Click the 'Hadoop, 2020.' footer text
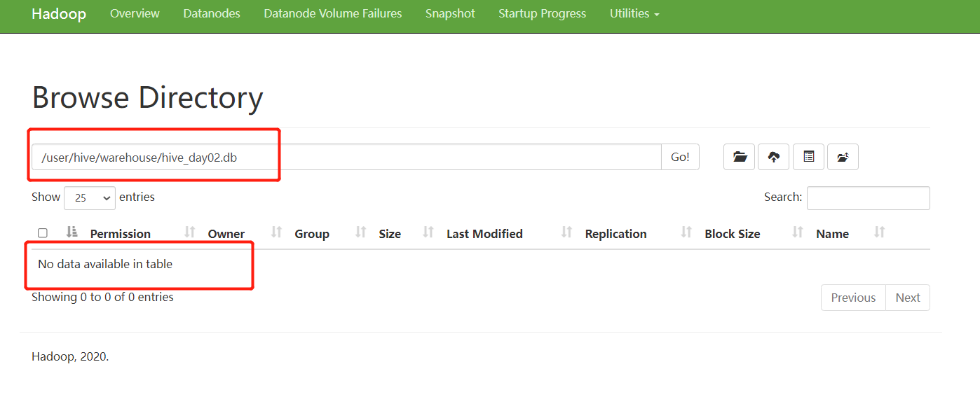 point(70,356)
